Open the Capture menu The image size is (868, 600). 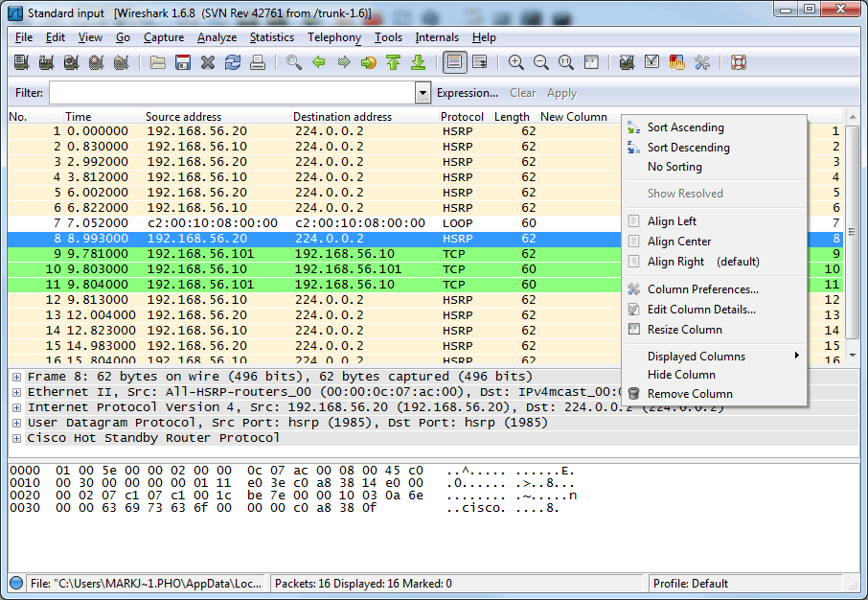point(164,37)
